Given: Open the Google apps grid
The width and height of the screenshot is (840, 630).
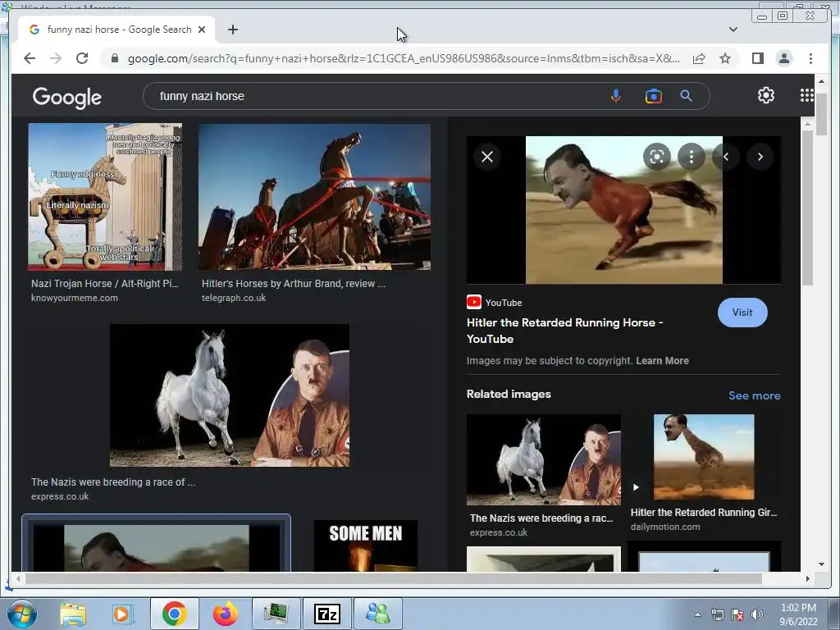Looking at the screenshot, I should coord(807,95).
